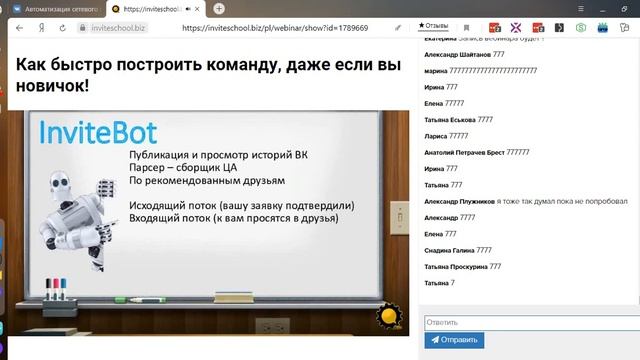Open the Отзывы site reviews button
Screen dimensions: 640x360
pyautogui.click(x=433, y=26)
